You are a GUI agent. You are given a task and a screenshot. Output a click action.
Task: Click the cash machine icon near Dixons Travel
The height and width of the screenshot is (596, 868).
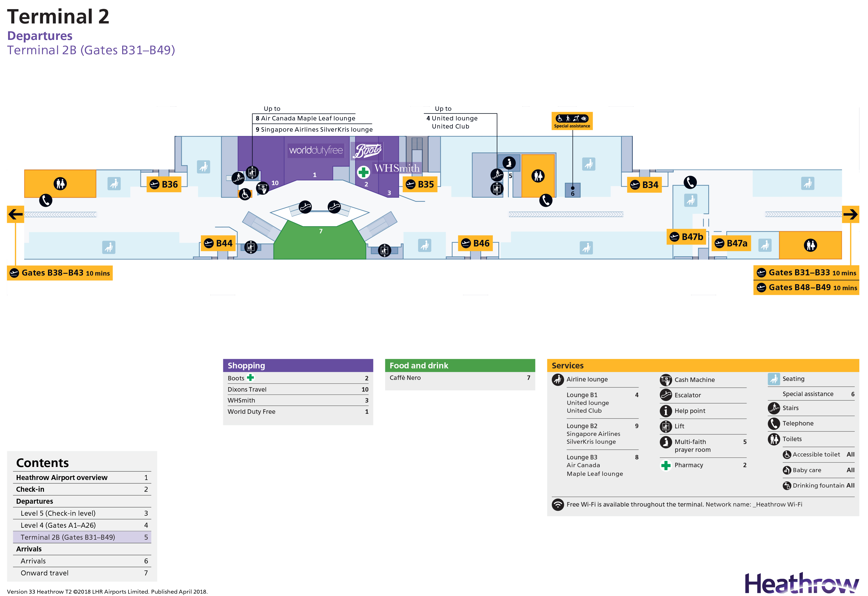[263, 188]
